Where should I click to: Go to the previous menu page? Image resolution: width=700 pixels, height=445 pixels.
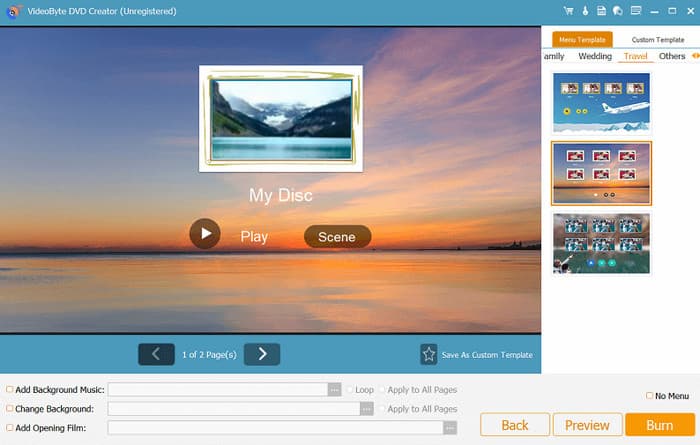click(x=156, y=354)
